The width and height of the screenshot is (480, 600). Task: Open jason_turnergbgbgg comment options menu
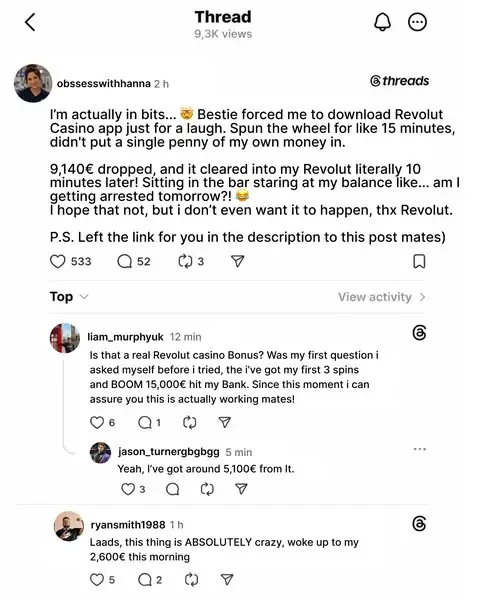coord(420,449)
